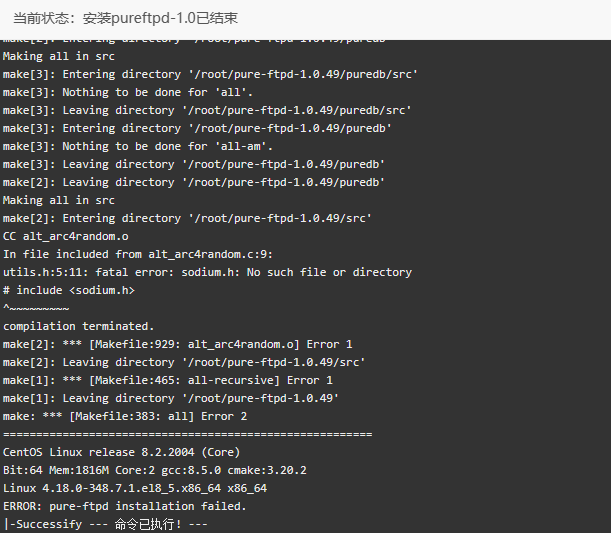Click the 'compilation terminated.' line

[78, 326]
